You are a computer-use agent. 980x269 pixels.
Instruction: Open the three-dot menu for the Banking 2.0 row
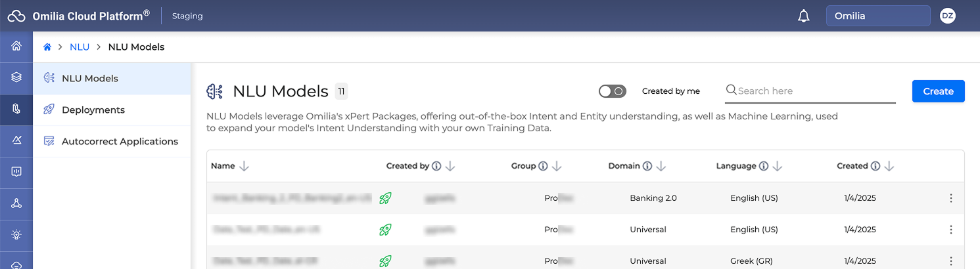[950, 198]
